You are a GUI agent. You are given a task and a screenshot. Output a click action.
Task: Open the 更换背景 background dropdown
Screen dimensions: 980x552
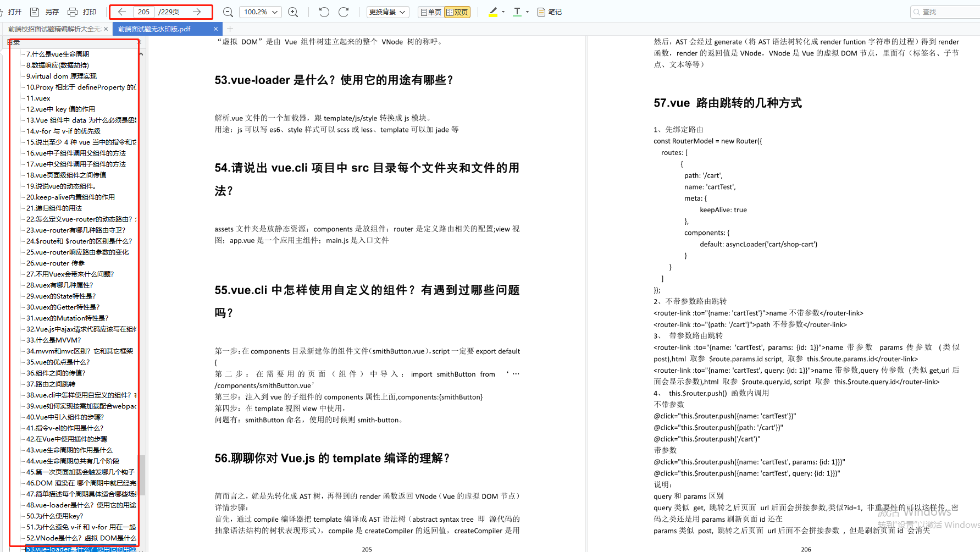tap(387, 12)
